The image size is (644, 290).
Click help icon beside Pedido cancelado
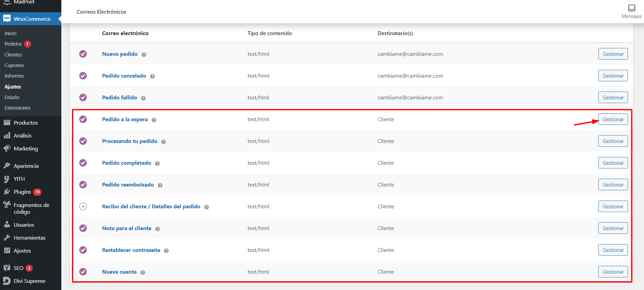point(152,76)
